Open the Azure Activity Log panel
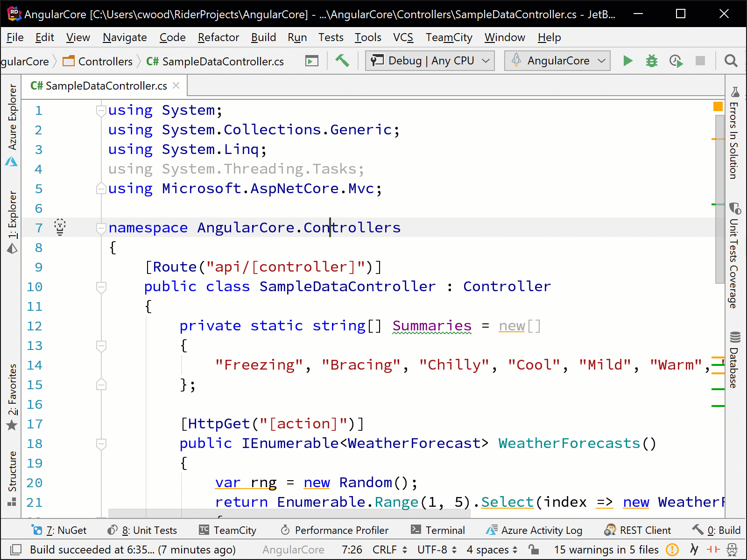This screenshot has width=747, height=560. (534, 530)
